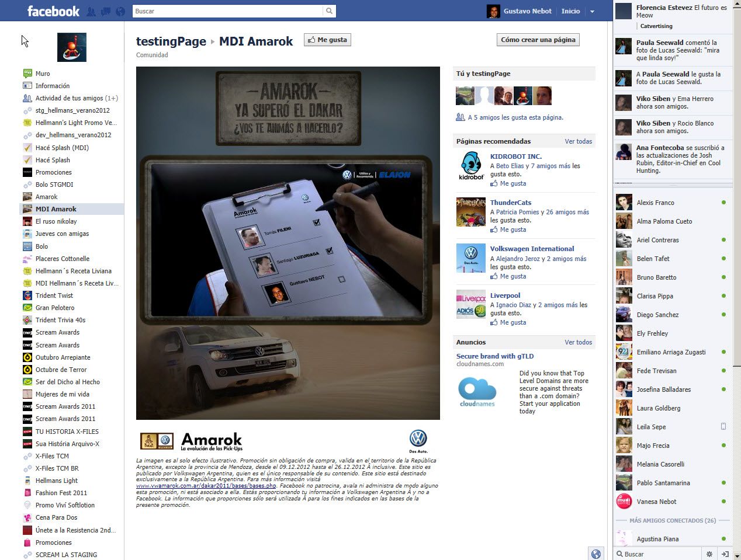Image resolution: width=741 pixels, height=560 pixels.
Task: Select Hacé Splash (MDI) app
Action: (x=62, y=148)
